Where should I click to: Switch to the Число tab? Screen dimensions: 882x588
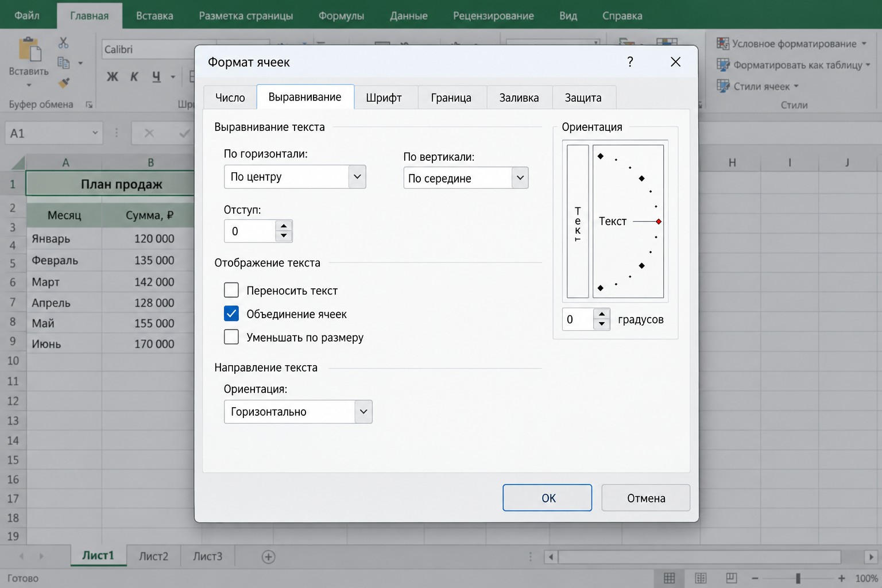230,98
